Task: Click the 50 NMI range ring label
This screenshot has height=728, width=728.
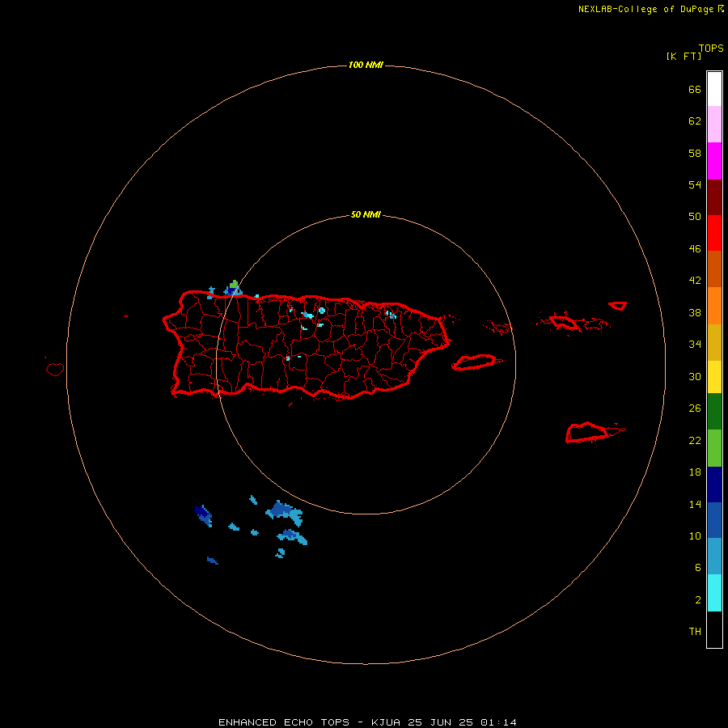Action: click(x=366, y=214)
